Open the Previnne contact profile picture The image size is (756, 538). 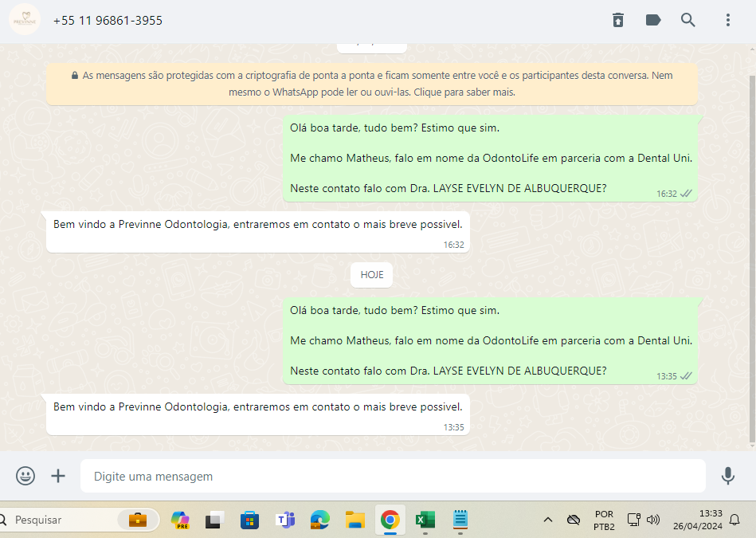click(x=25, y=20)
